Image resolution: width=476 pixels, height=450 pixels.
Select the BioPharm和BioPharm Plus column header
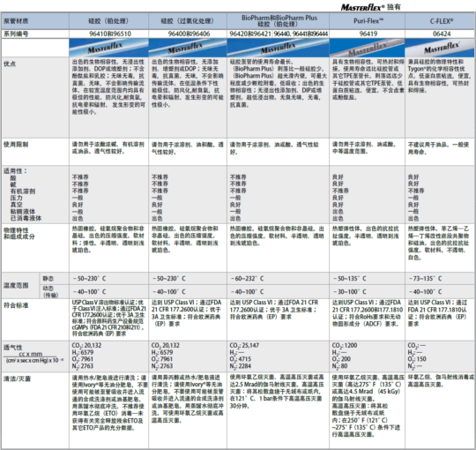coord(278,21)
